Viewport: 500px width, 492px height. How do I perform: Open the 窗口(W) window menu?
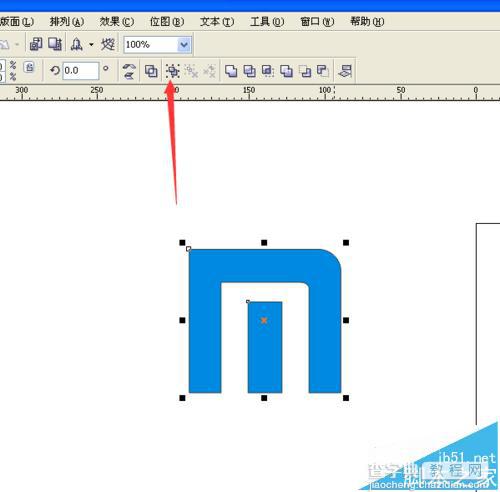pos(317,22)
